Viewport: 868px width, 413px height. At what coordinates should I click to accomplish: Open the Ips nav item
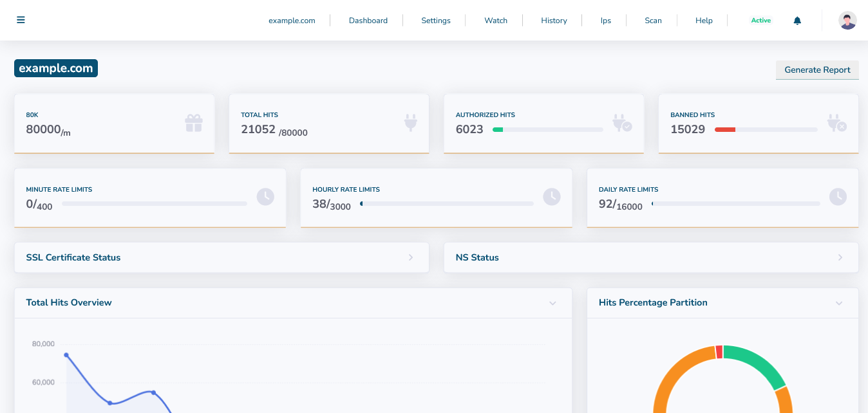pos(606,21)
